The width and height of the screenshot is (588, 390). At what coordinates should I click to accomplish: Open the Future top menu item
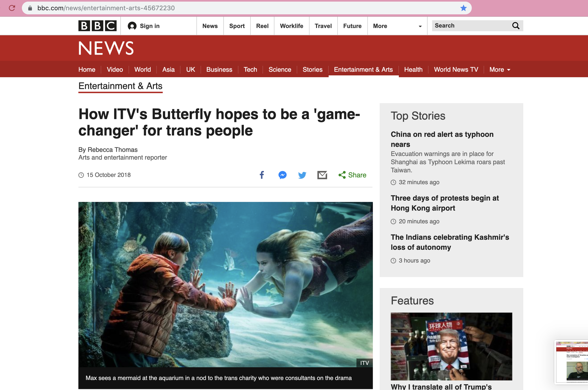coord(352,26)
